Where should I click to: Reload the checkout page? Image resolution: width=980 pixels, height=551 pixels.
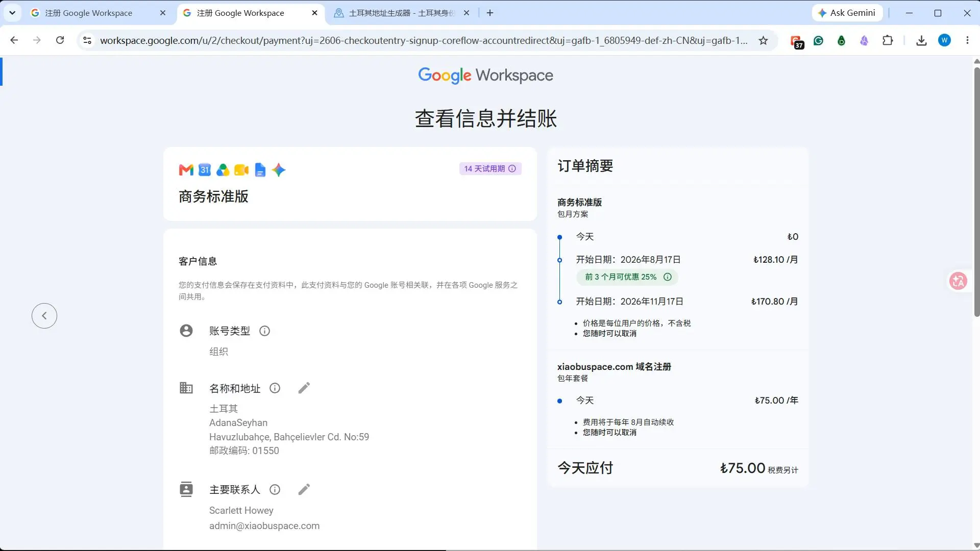pos(60,40)
